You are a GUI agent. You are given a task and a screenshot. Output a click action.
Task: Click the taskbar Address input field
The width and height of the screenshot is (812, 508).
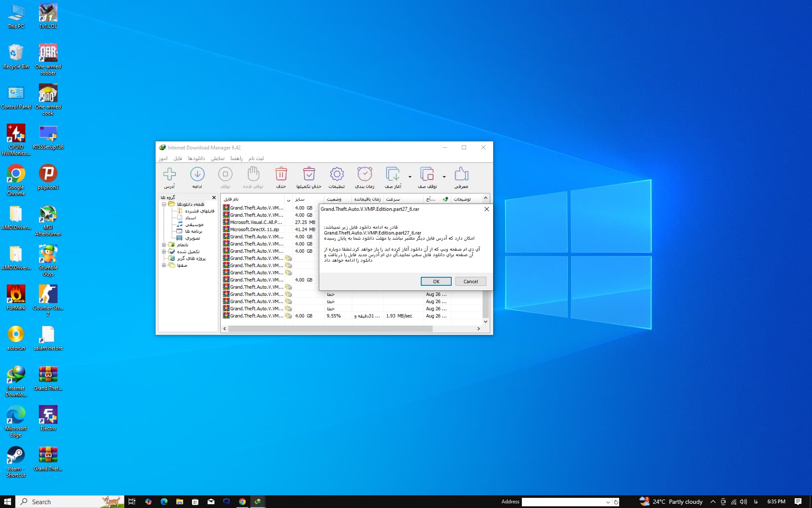coord(563,502)
